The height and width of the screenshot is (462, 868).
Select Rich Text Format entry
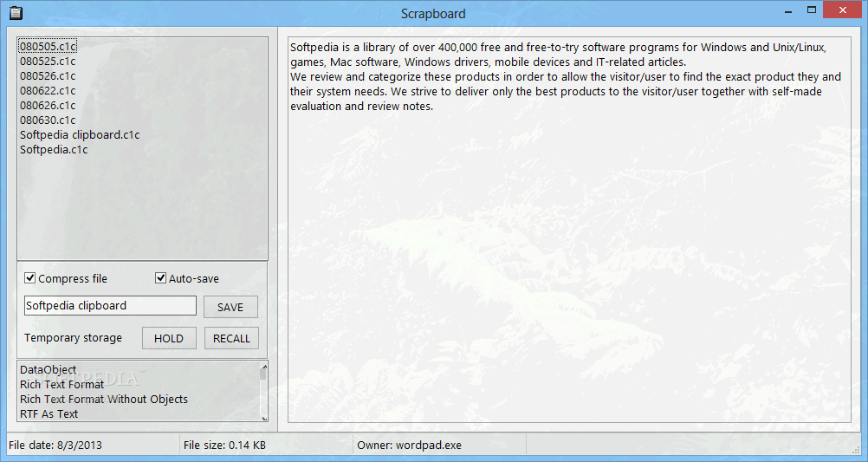point(62,385)
